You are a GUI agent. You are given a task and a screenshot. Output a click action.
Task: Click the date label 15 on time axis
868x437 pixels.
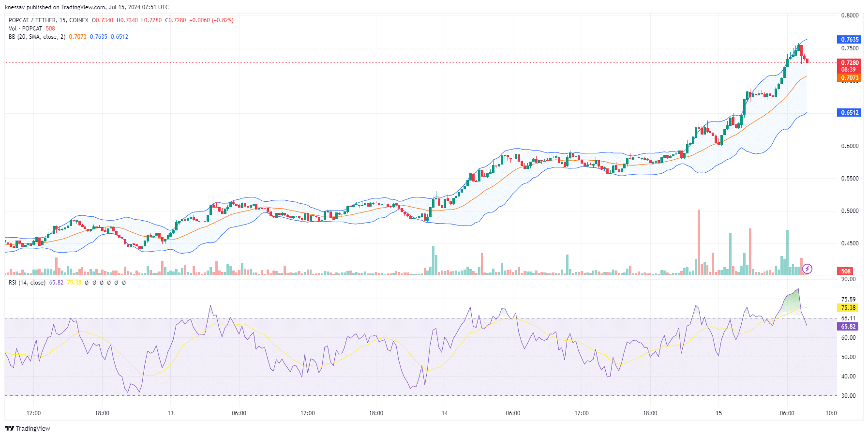pyautogui.click(x=718, y=413)
